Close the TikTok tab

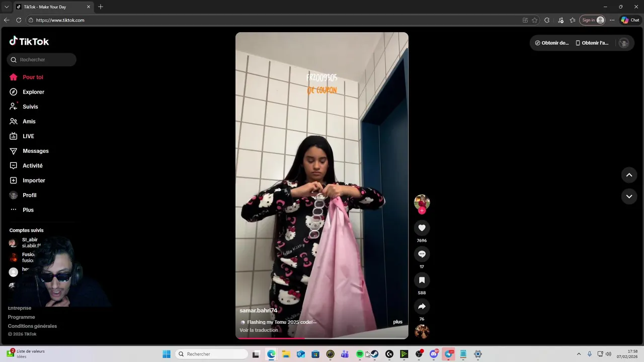click(x=89, y=7)
